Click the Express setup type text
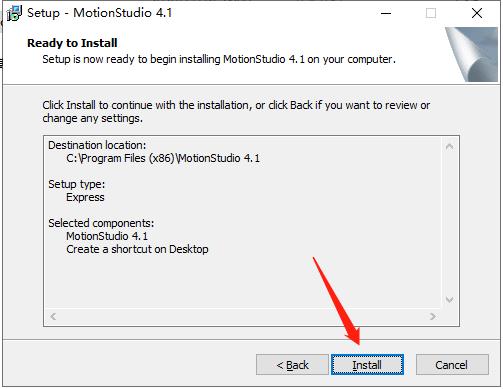 [85, 197]
